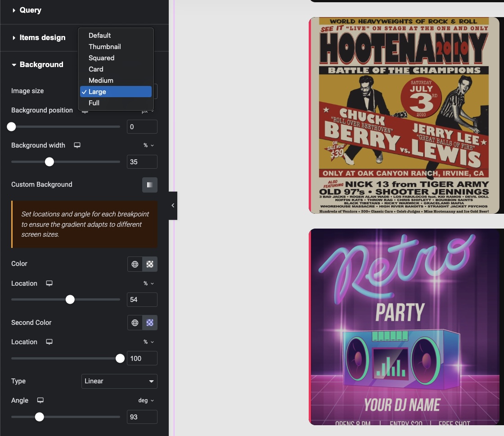Collapse the Background section
Viewport: 504px width, 436px height.
pyautogui.click(x=41, y=64)
